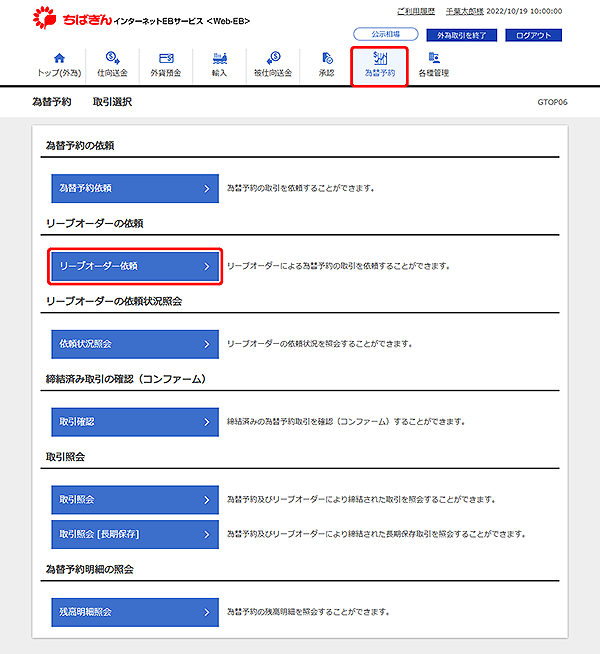Viewport: 600px width, 654px height.
Task: Click the ログアウト button
Action: (x=533, y=35)
